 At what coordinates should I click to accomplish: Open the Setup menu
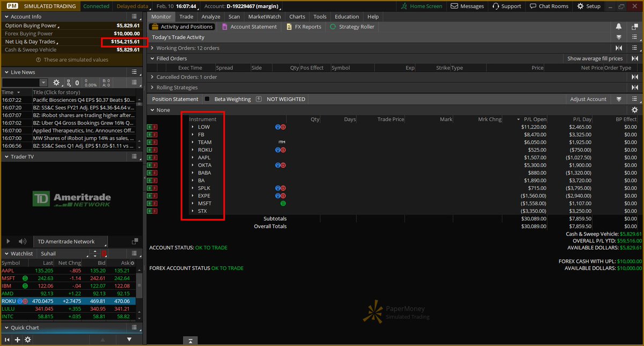pos(589,6)
